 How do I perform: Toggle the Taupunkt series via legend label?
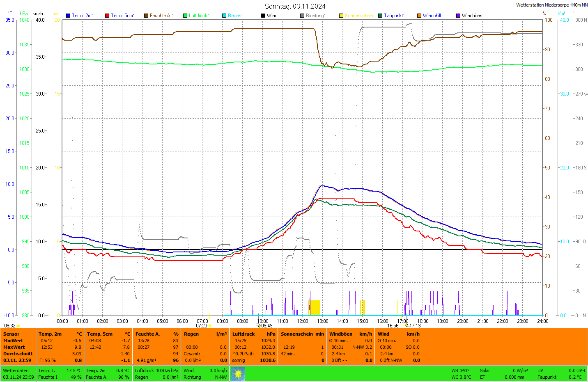pos(394,16)
